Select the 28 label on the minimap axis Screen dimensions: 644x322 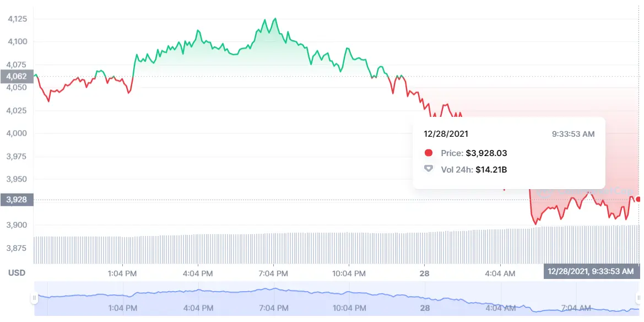tap(424, 309)
